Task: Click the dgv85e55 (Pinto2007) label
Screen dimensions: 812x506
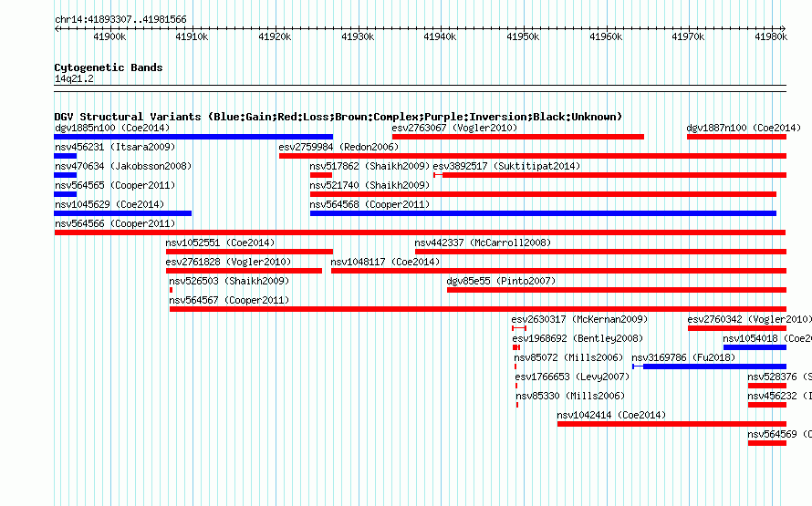Action: point(501,281)
